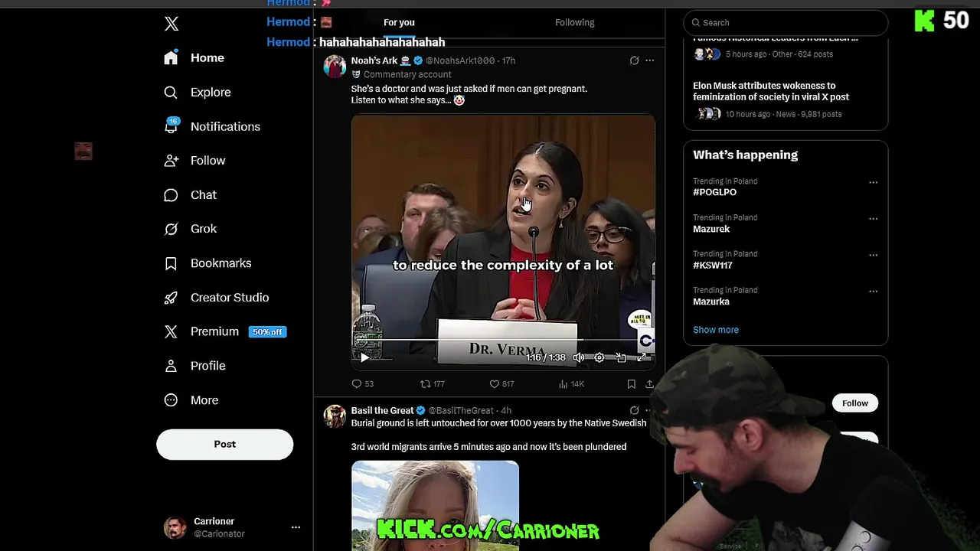View analytics 14K on post
The width and height of the screenshot is (980, 551).
(571, 384)
